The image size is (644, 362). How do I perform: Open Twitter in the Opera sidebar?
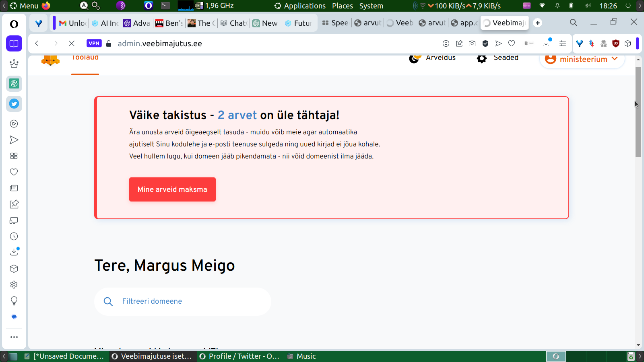click(14, 104)
